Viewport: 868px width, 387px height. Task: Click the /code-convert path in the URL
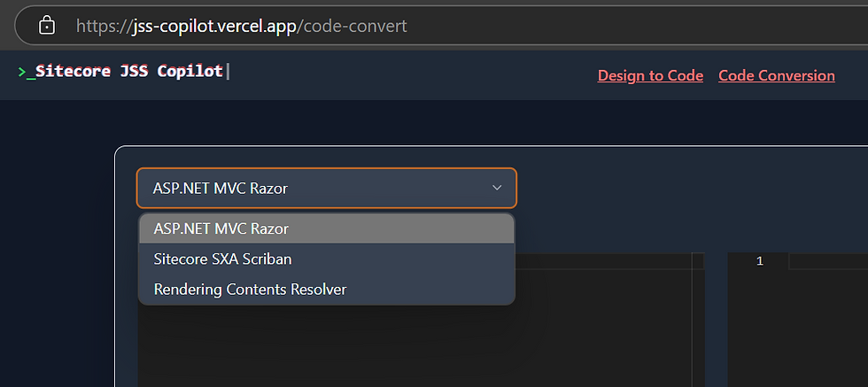(353, 26)
